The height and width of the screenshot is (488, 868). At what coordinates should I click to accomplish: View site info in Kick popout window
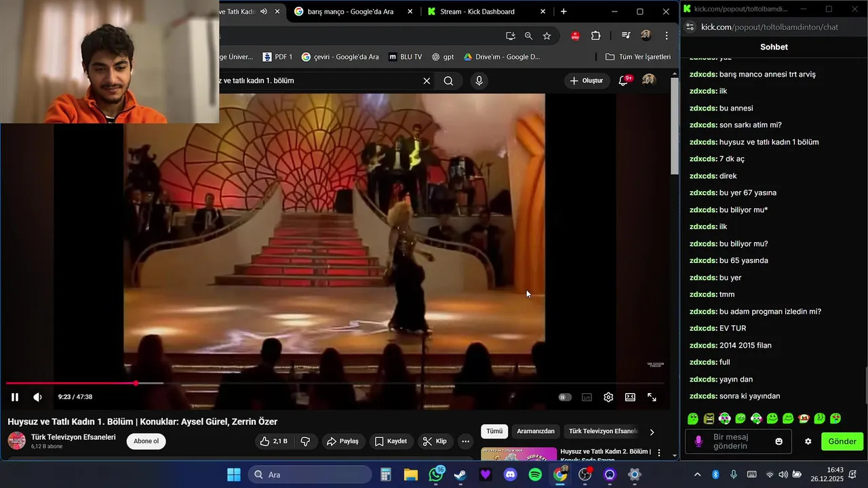click(690, 27)
